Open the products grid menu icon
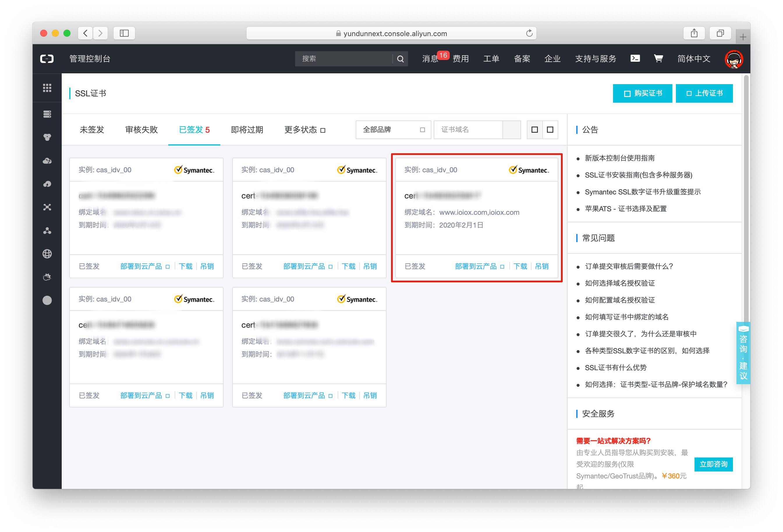The width and height of the screenshot is (783, 532). tap(47, 88)
